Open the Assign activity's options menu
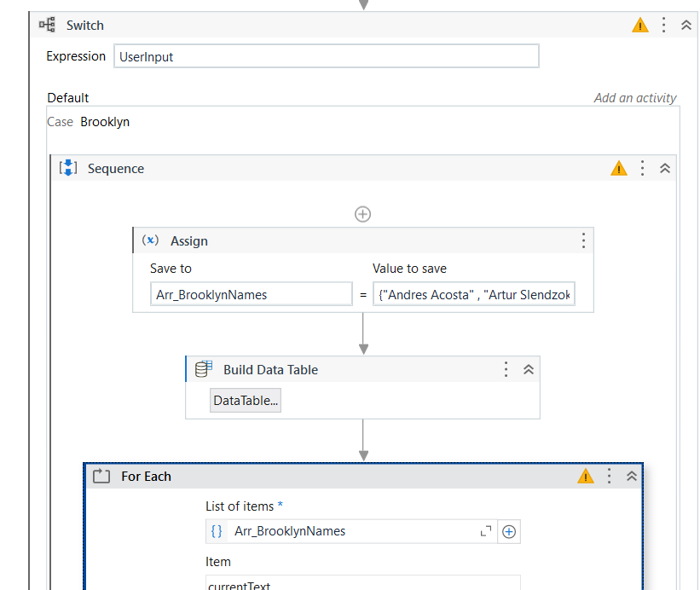 pos(583,240)
